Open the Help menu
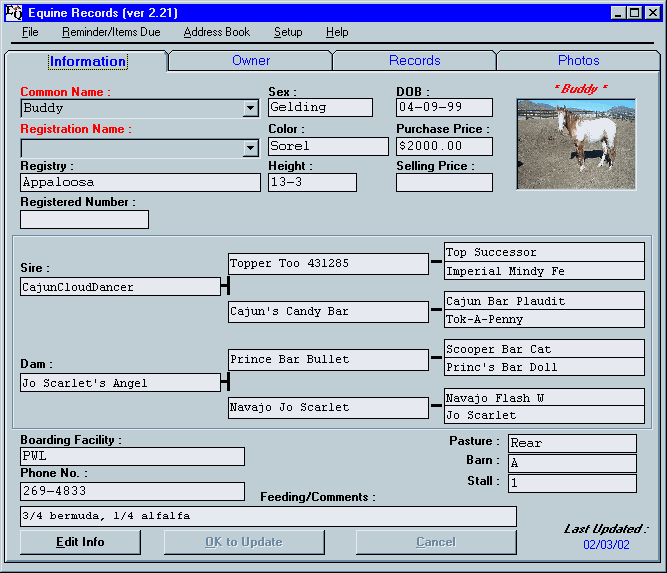 tap(337, 32)
